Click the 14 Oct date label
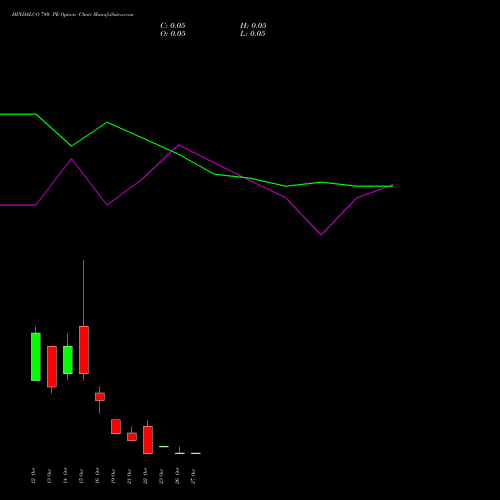The height and width of the screenshot is (500, 500). click(x=65, y=476)
